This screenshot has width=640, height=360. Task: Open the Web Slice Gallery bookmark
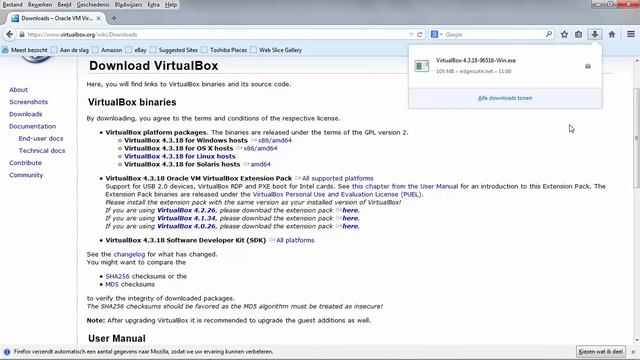coord(276,50)
